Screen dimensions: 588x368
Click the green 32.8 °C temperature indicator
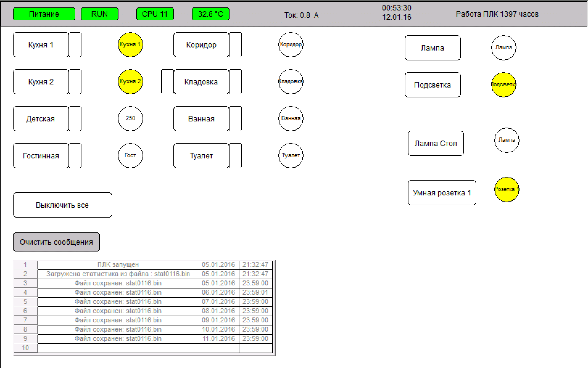(210, 14)
